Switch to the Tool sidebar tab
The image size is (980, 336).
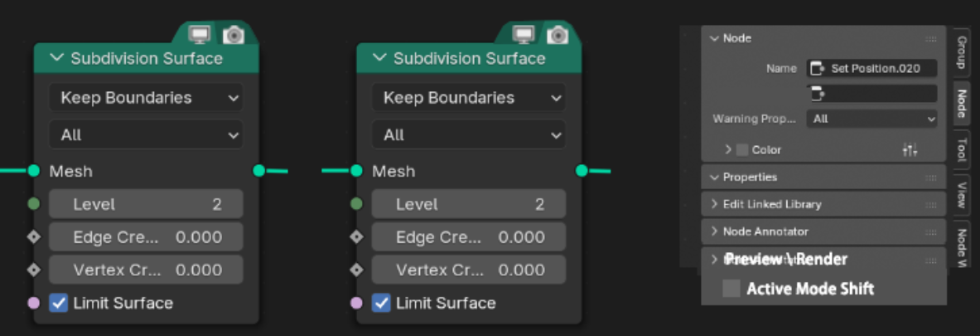[x=962, y=150]
